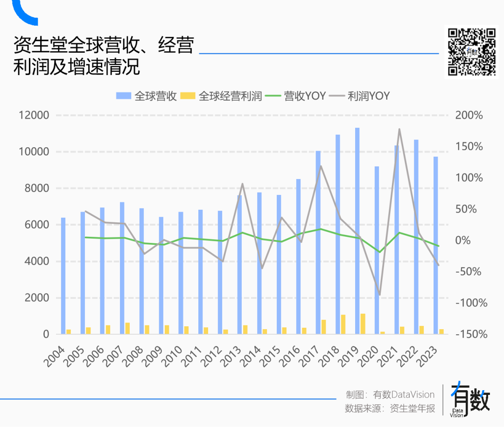Click the -100% right axis label
504x427 pixels.
pyautogui.click(x=471, y=303)
